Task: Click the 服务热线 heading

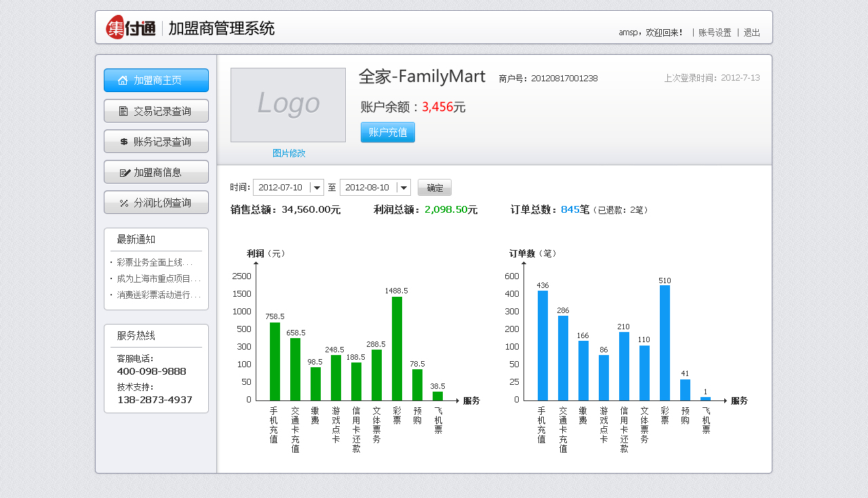Action: tap(136, 335)
